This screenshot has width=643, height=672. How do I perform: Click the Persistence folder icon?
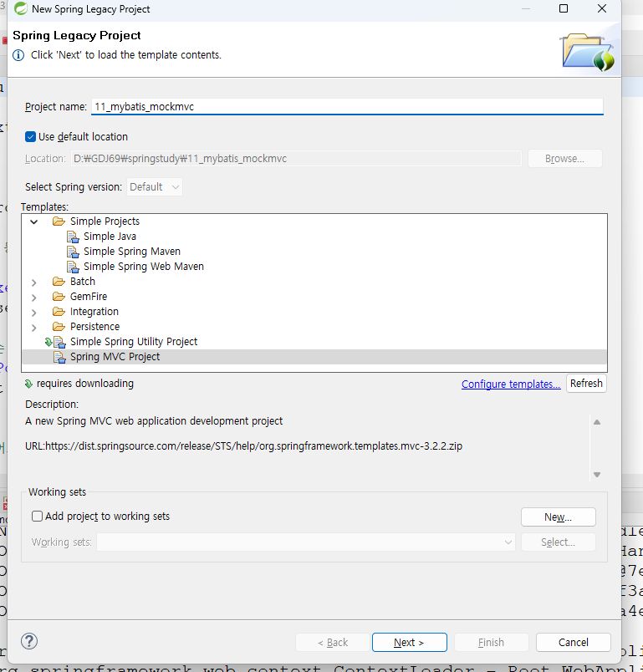(59, 327)
